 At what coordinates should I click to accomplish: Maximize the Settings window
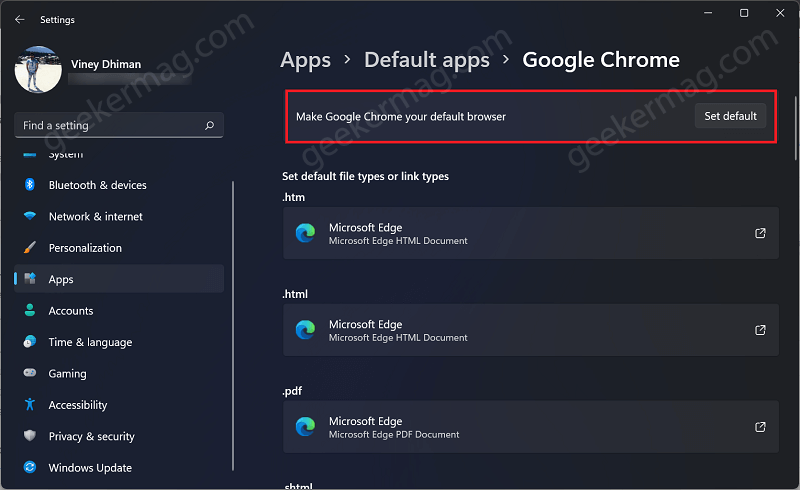[x=744, y=13]
